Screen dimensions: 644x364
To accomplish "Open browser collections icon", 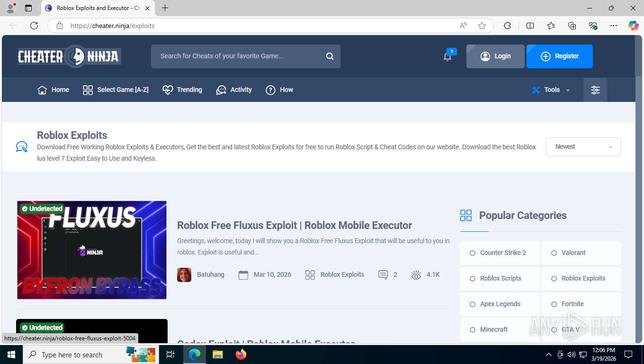I will 572,26.
